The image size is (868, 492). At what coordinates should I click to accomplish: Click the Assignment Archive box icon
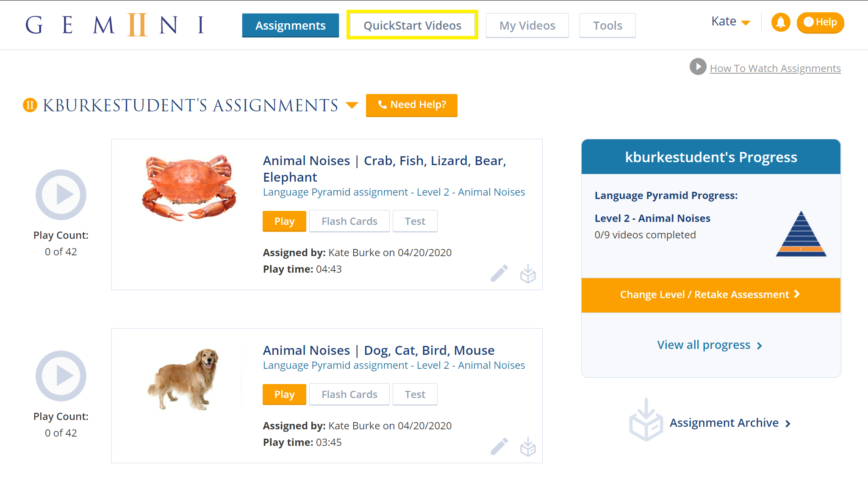tap(646, 420)
